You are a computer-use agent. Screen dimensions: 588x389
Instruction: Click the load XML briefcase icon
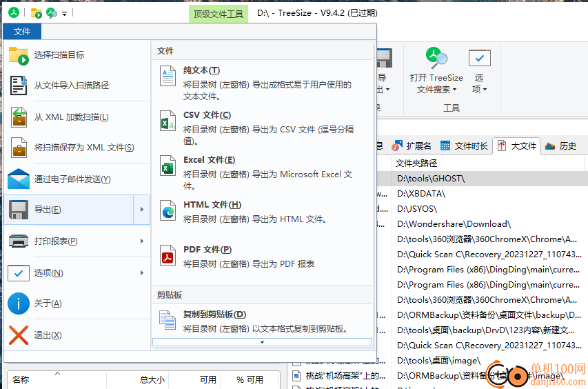[x=19, y=117]
